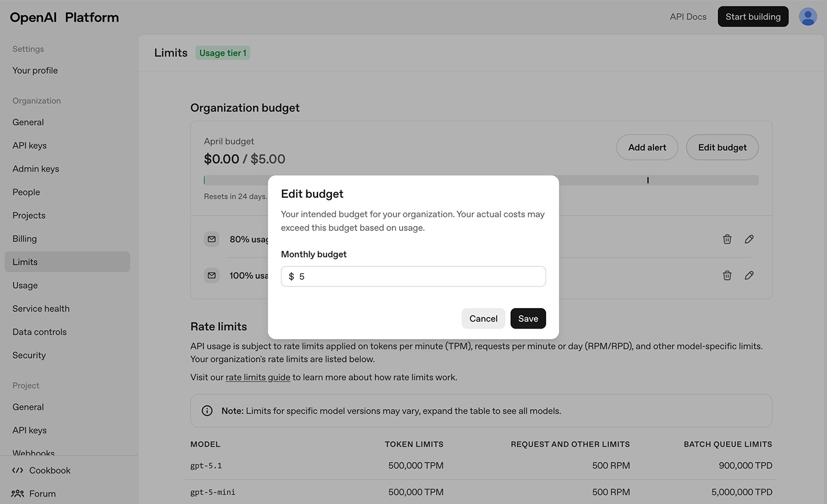Edit the 100% usage alert pencil
The image size is (827, 504).
749,275
